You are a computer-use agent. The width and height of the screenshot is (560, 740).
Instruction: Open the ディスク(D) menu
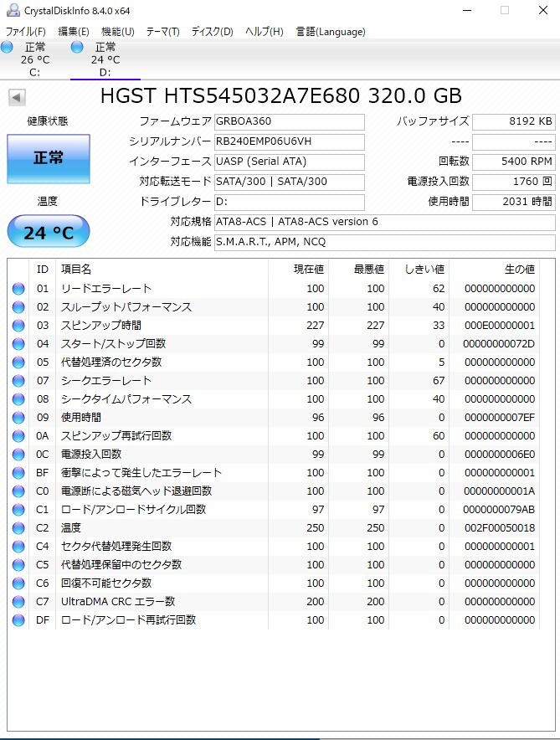[x=213, y=32]
